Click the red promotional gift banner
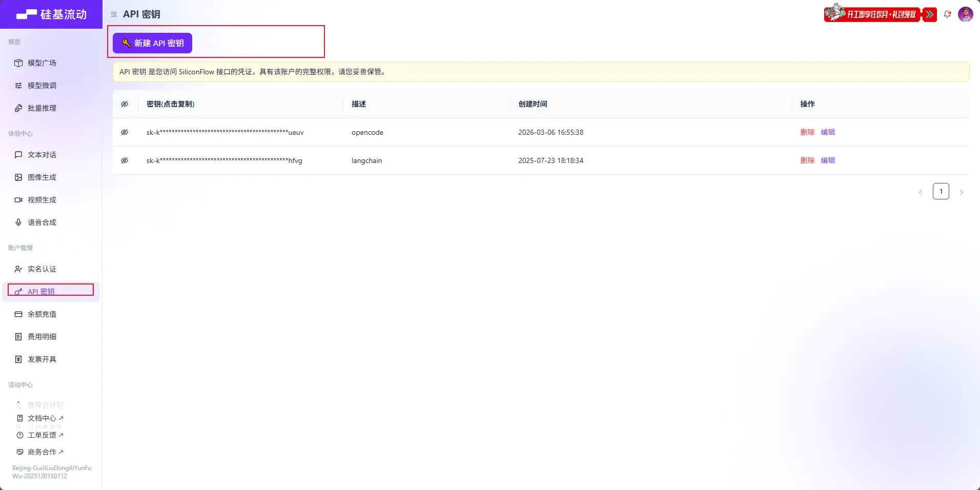The width and height of the screenshot is (980, 490). point(880,14)
